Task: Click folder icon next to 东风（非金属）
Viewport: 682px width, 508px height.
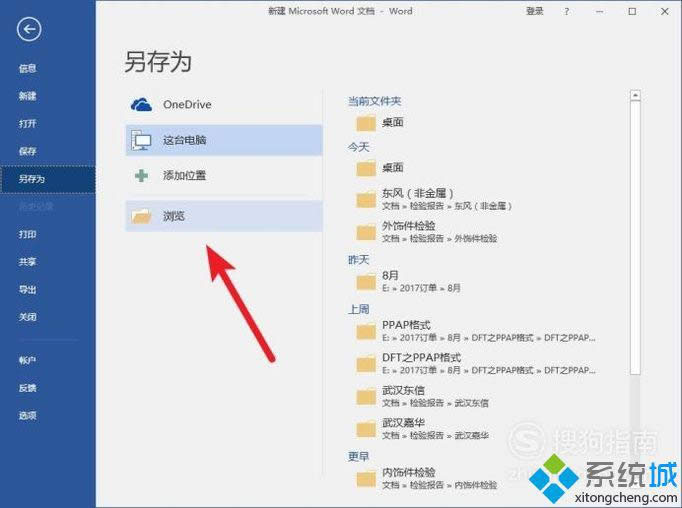Action: tap(366, 200)
